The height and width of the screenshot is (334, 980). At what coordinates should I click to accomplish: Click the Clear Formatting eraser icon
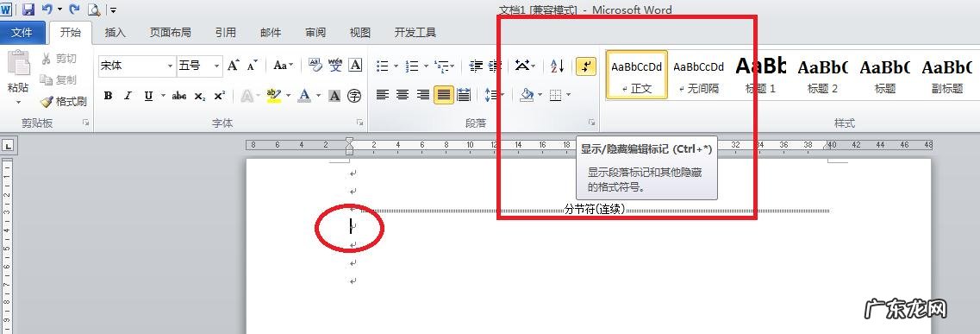tap(315, 65)
